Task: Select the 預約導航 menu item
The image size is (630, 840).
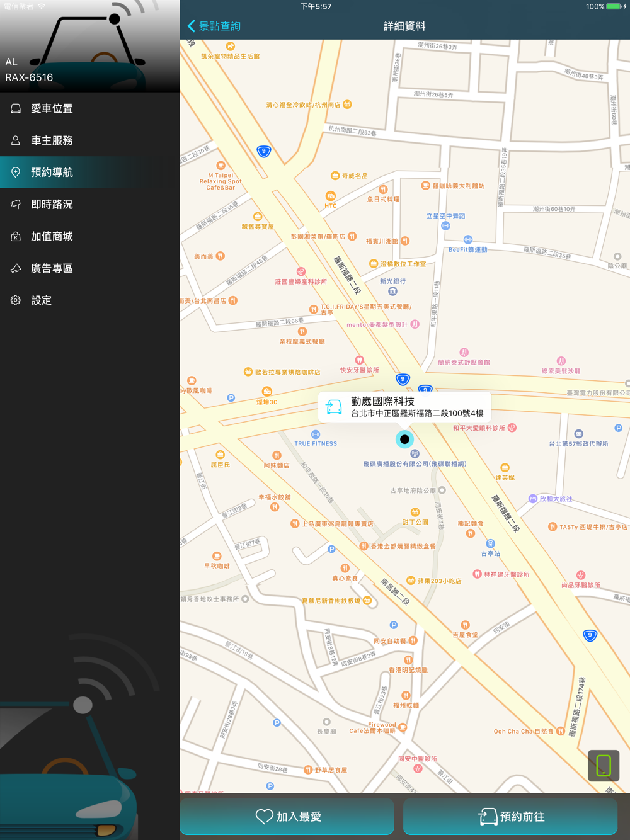Action: (x=89, y=172)
